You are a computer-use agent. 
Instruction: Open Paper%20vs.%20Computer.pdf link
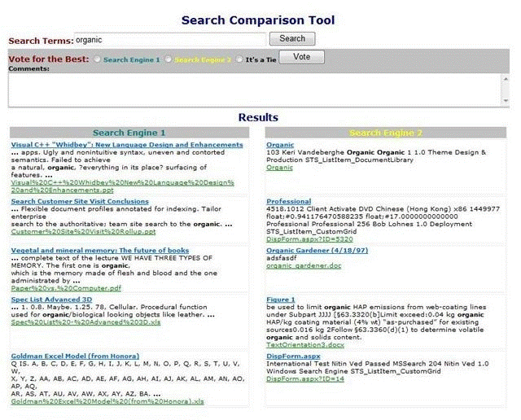pos(66,288)
